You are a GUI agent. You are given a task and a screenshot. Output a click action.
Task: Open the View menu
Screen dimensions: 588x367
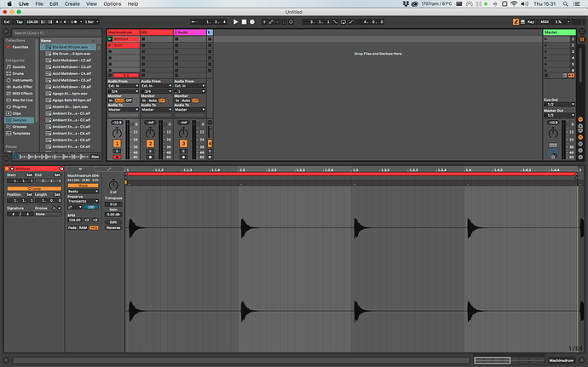coord(91,3)
